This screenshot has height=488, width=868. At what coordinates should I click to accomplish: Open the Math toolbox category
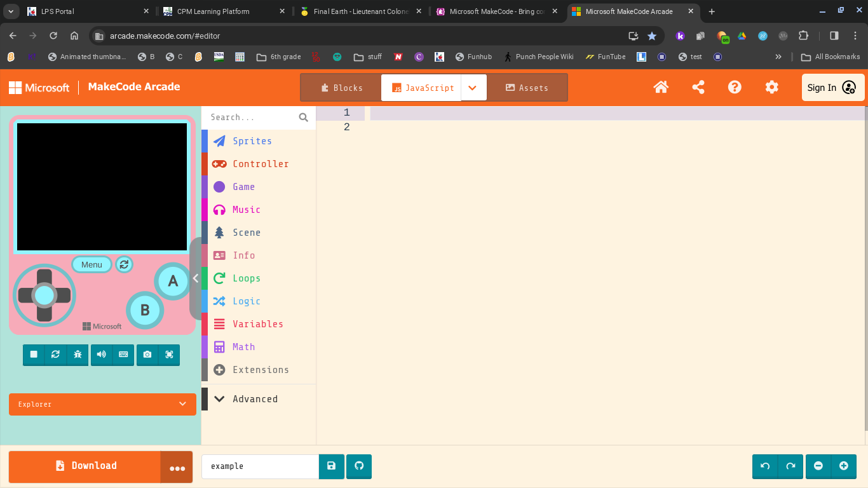coord(259,347)
